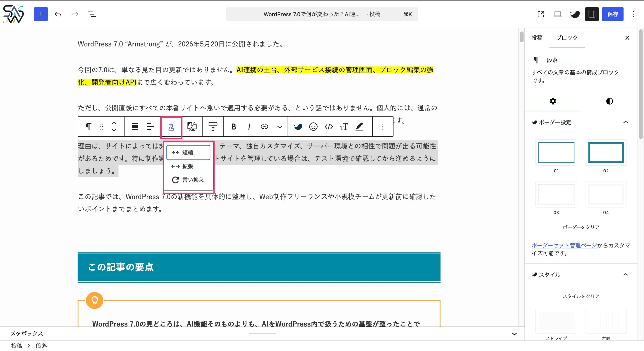The height and width of the screenshot is (351, 644).
Task: Open the highlighter marker tool
Action: click(x=359, y=127)
